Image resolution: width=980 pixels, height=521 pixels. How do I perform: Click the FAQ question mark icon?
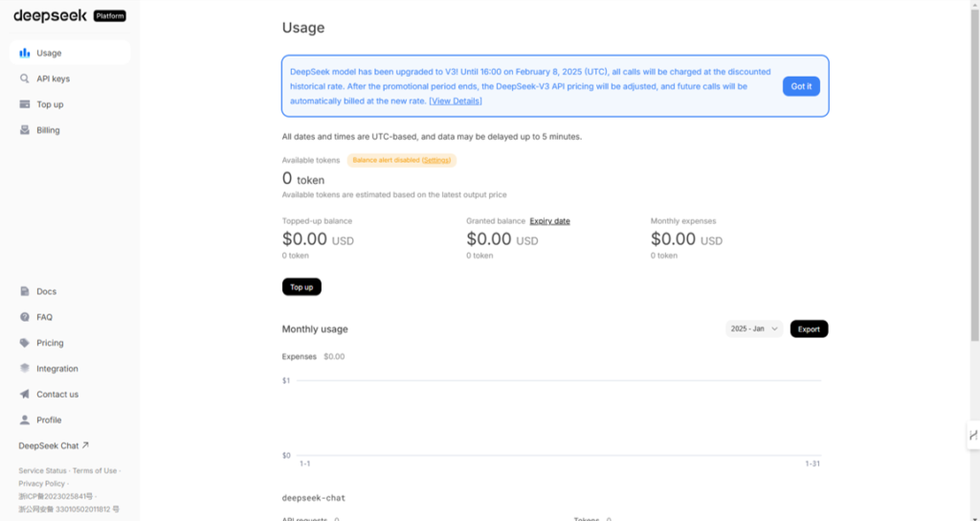point(24,316)
